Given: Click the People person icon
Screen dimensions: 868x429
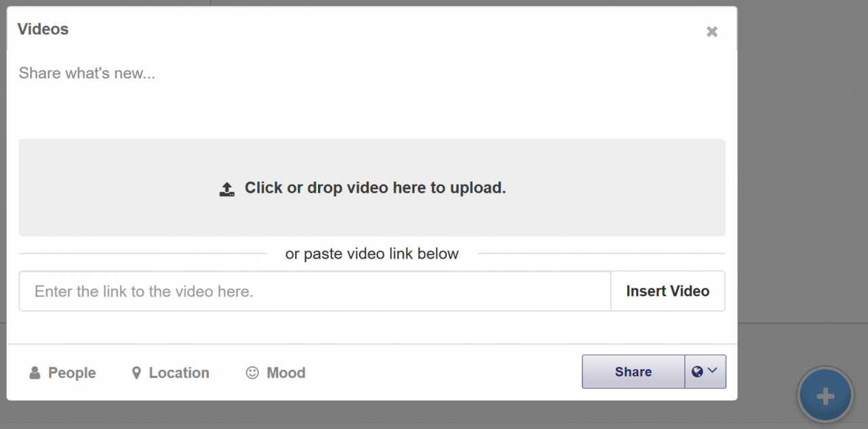Looking at the screenshot, I should point(35,373).
